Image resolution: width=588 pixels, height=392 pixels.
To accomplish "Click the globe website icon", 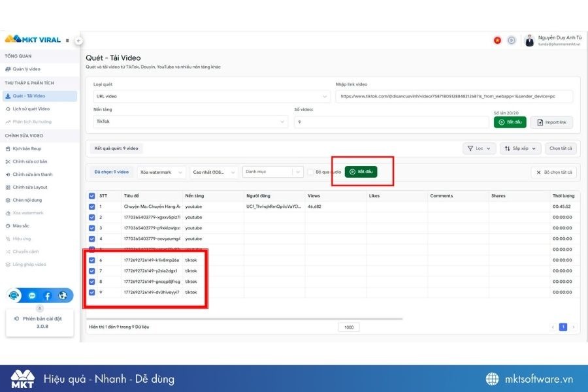I will 63,295.
